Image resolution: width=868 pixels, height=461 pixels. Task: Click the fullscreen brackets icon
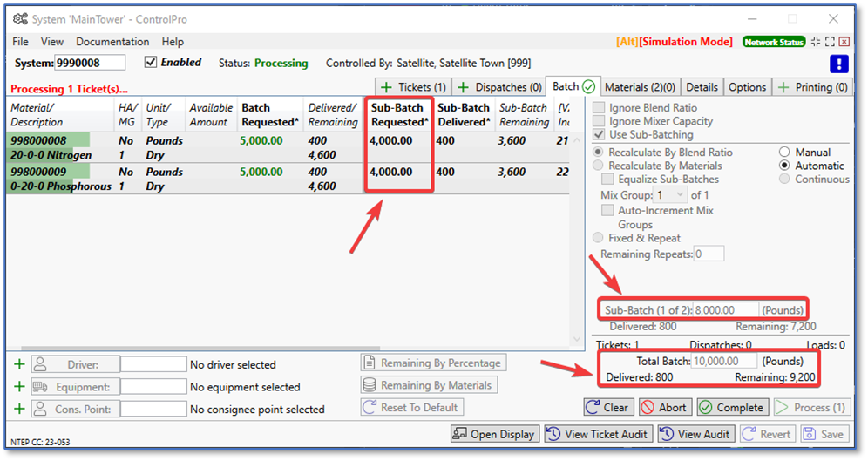(830, 42)
